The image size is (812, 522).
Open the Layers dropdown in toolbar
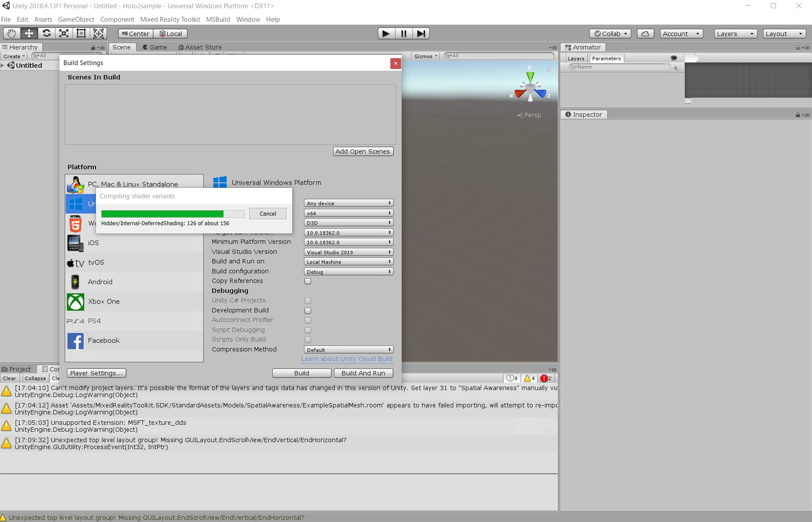(736, 33)
